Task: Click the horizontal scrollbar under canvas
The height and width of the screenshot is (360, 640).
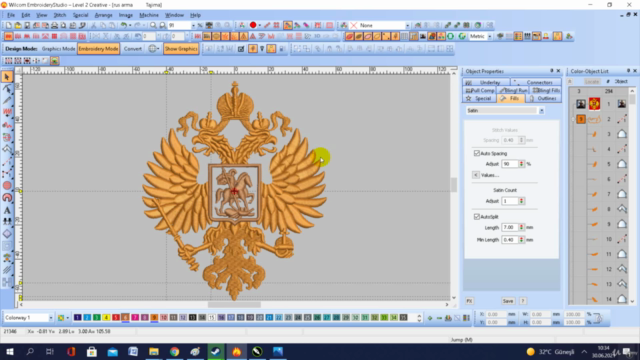Action: pos(234,304)
